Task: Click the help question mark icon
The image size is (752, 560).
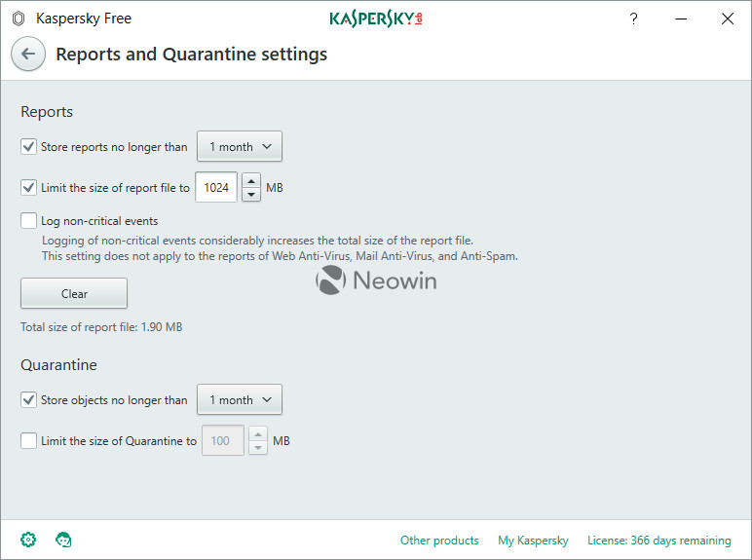Action: click(x=633, y=19)
